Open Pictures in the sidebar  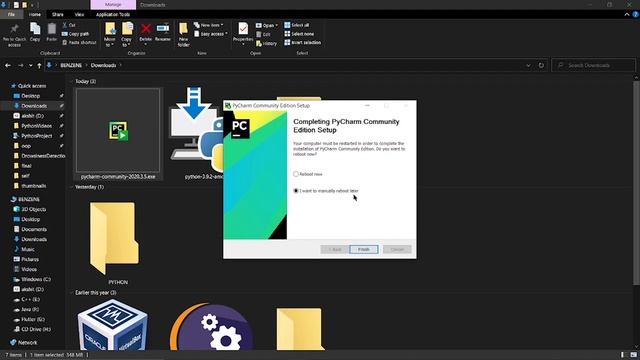point(30,259)
